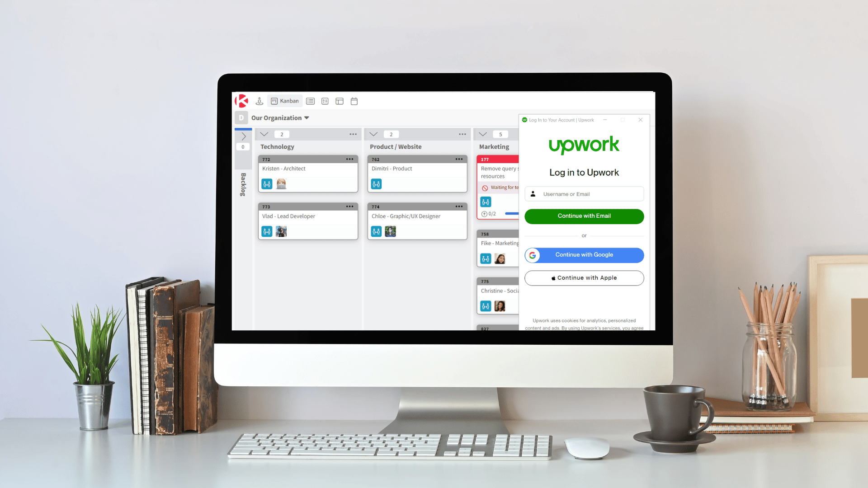
Task: Click the integration icon on card 772
Action: point(266,183)
